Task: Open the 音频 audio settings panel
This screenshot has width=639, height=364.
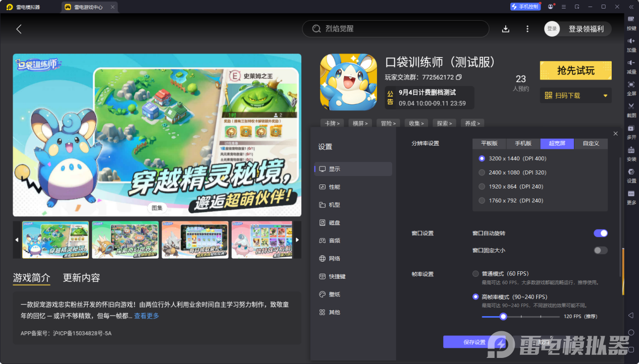Action: pyautogui.click(x=334, y=240)
